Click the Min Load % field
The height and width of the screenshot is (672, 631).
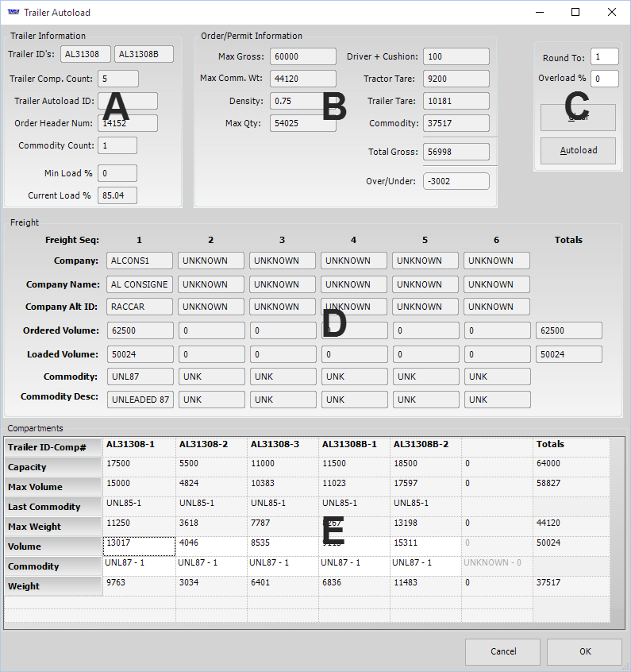point(117,173)
